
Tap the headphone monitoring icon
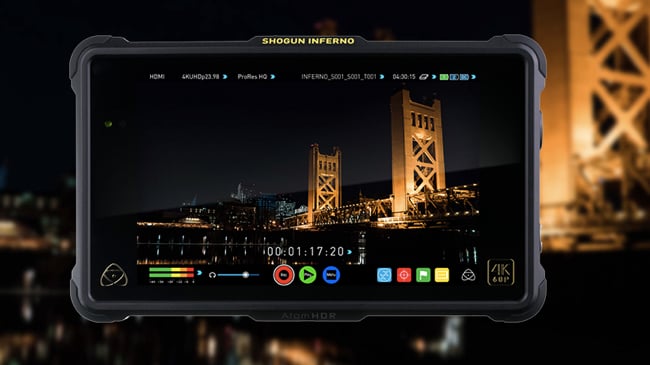[x=212, y=275]
